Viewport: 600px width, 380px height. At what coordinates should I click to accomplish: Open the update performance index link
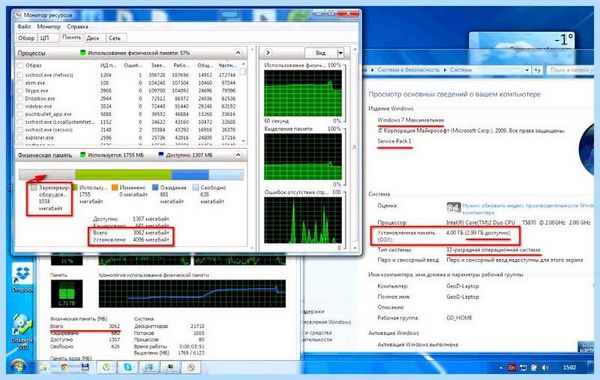click(528, 209)
